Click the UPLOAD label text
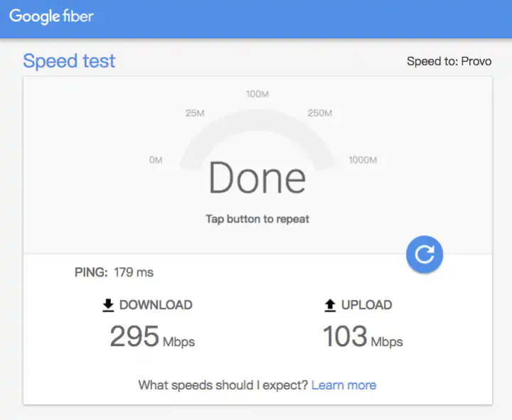Viewport: 512px width, 420px height. (x=366, y=305)
